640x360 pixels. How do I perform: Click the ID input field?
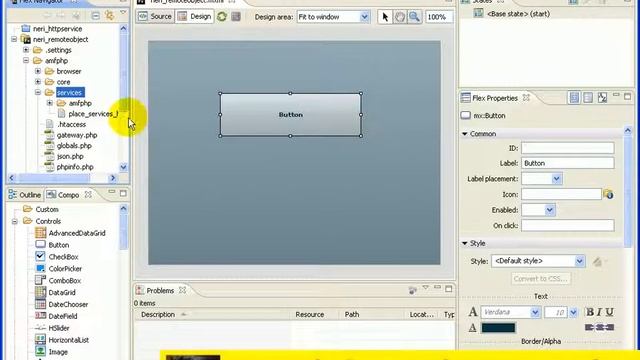567,148
